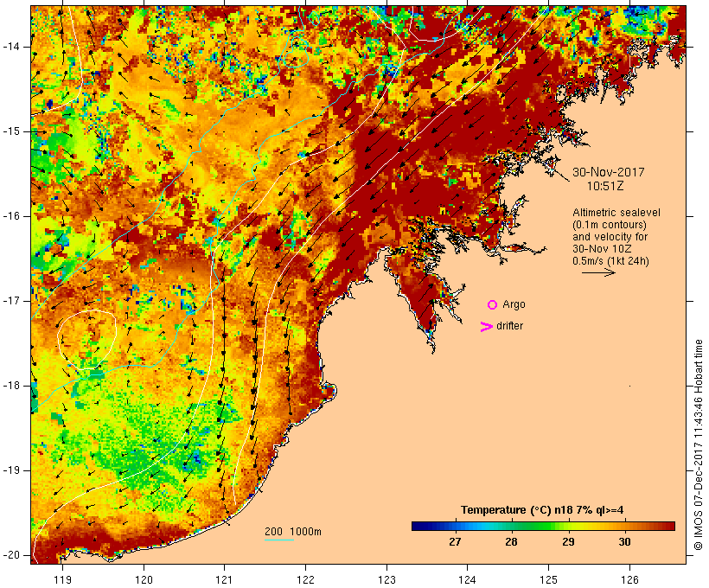Screen dimensions: 709x588
Task: Click the '-19' latitude axis label
Action: tap(11, 470)
